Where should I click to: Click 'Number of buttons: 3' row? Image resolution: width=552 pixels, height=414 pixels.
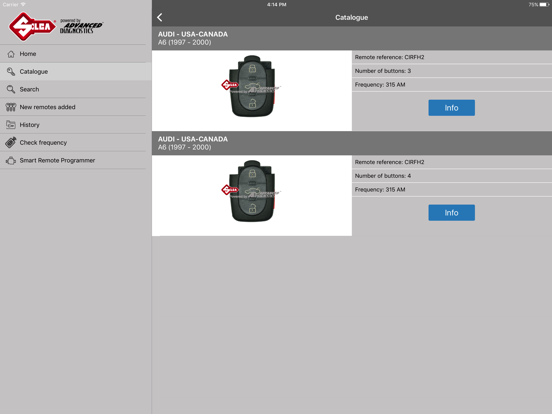pyautogui.click(x=452, y=71)
